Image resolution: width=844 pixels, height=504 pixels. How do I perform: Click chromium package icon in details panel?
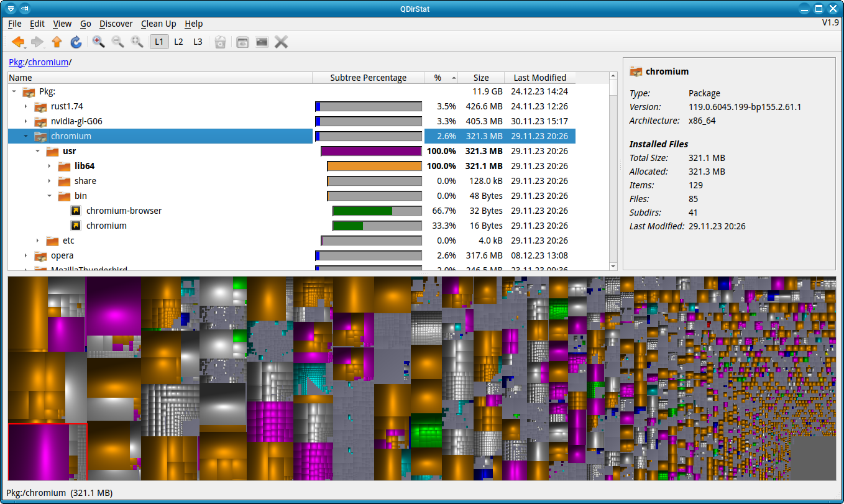click(636, 71)
